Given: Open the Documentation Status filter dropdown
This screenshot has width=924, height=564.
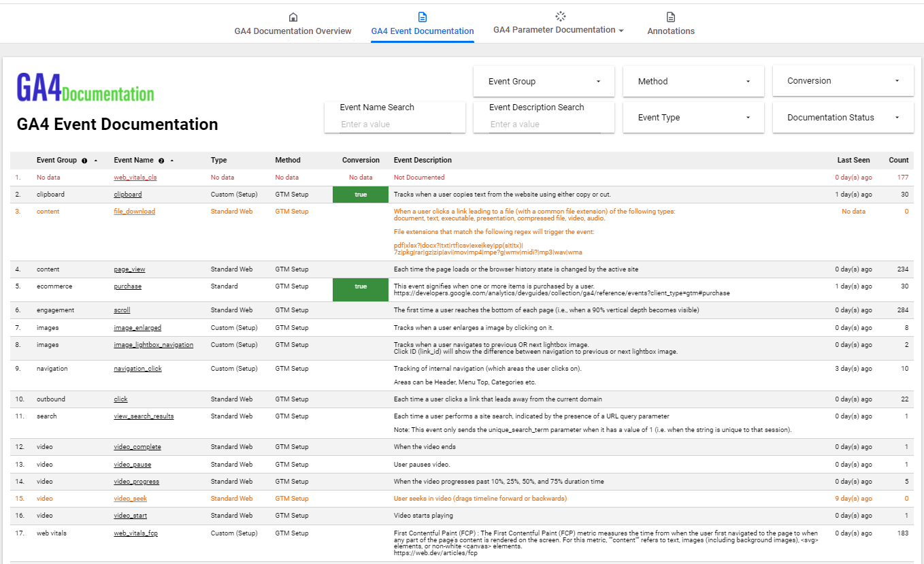Looking at the screenshot, I should click(x=843, y=118).
